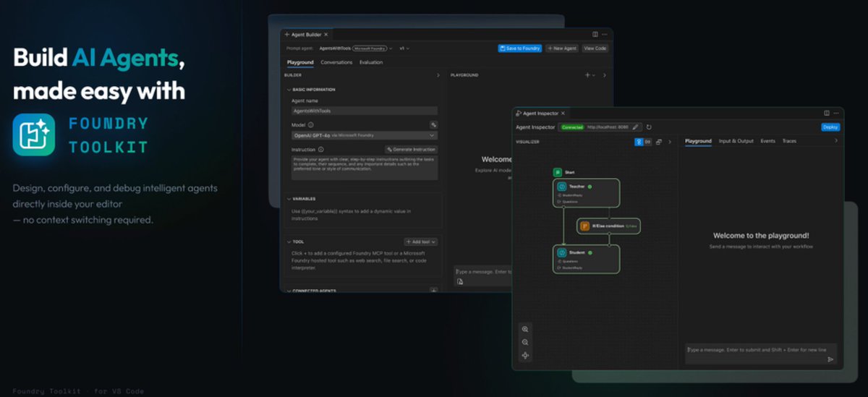Expand the Agent Inspector tabs overflow chevron
Viewport: 868px width, 397px height.
click(836, 141)
